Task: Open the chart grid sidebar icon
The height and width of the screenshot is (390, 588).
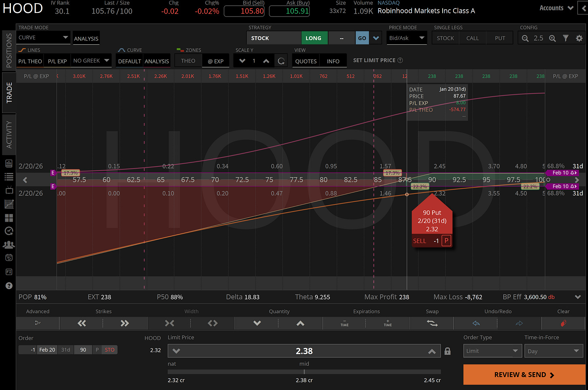Action: click(x=9, y=204)
